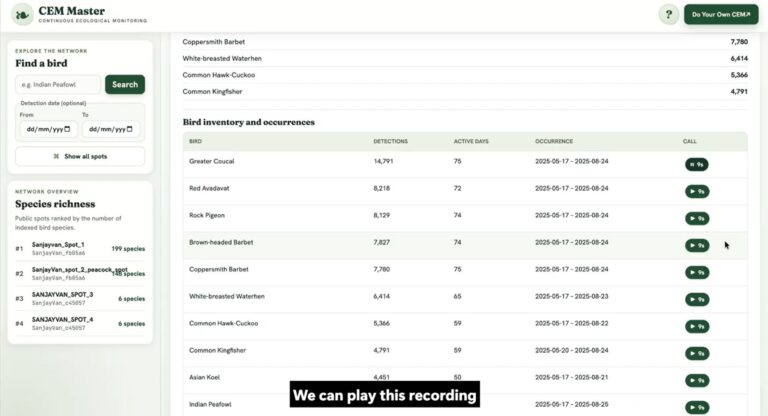Open the From date calendar picker
768x416 pixels.
(x=68, y=129)
